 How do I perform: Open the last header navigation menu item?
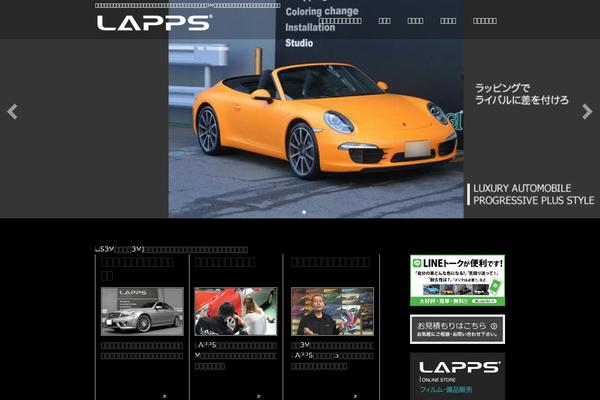point(485,21)
